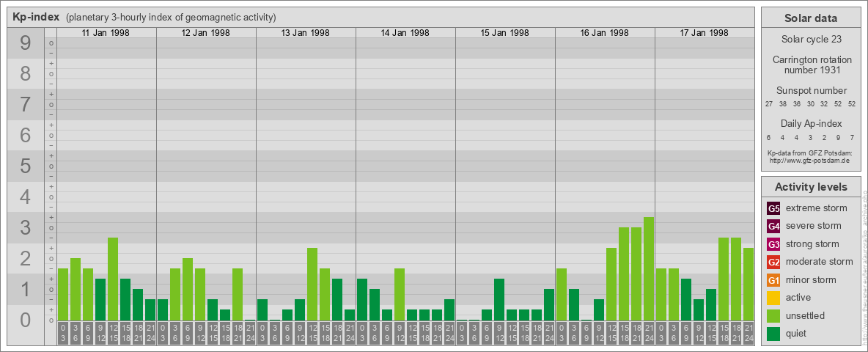Viewport: 868px width, 352px height.
Task: Click the sunspot number value 38
Action: click(x=783, y=104)
